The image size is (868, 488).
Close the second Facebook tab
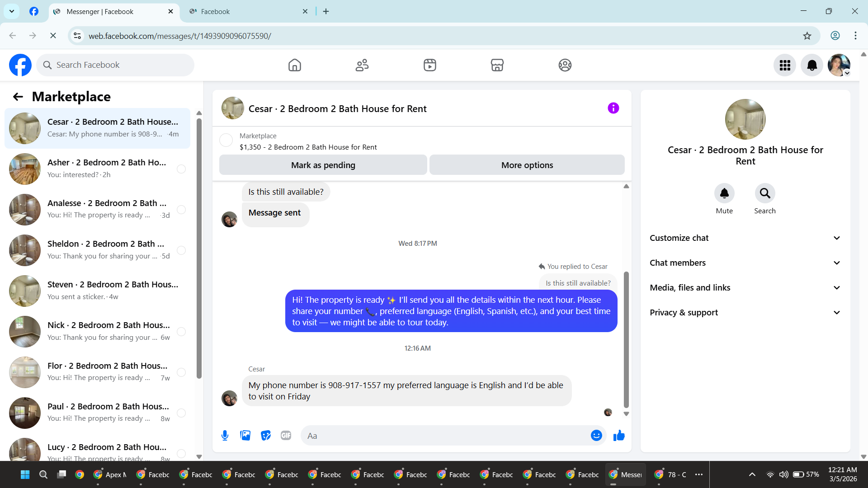[305, 12]
